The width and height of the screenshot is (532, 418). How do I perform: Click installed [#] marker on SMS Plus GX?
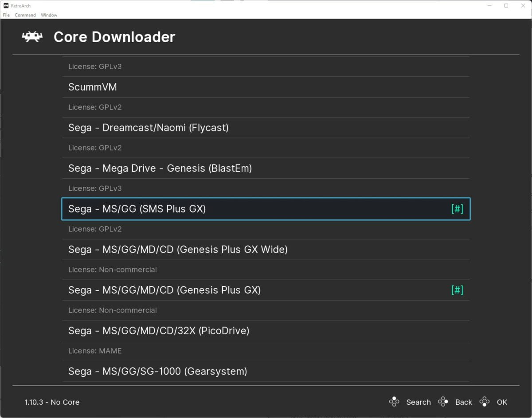coord(457,209)
